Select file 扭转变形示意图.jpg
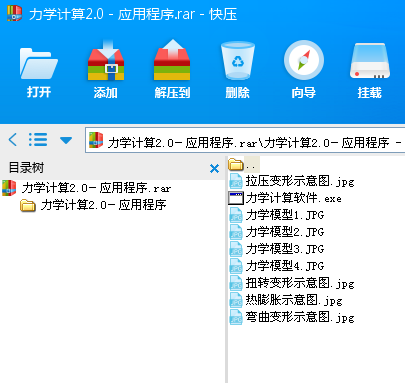The width and height of the screenshot is (405, 383). click(292, 283)
